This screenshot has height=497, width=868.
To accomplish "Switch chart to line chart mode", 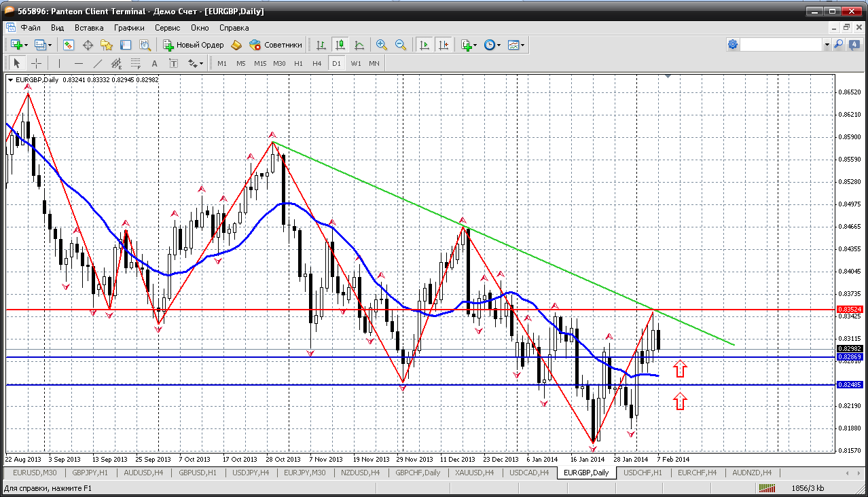I will point(359,45).
